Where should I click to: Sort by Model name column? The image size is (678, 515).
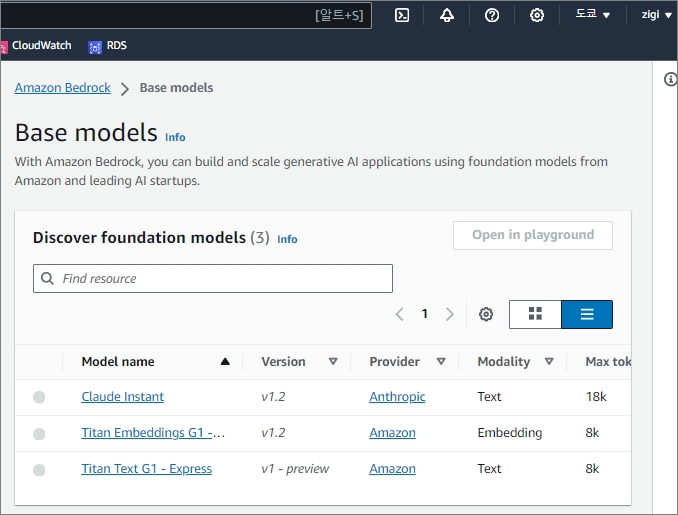(155, 361)
